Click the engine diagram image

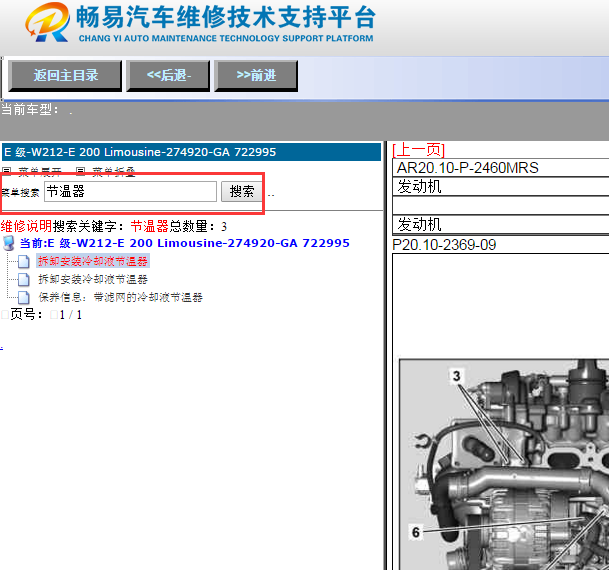[x=504, y=464]
